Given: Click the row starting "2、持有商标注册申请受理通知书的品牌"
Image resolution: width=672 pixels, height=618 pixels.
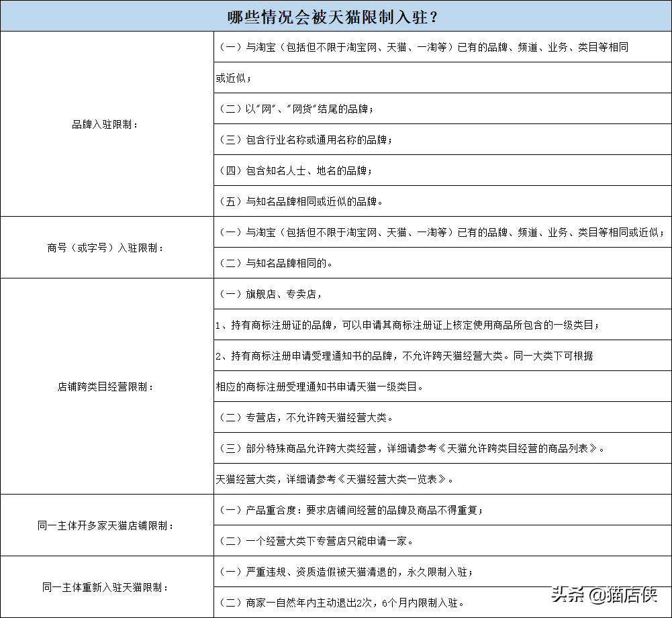Looking at the screenshot, I should 442,356.
